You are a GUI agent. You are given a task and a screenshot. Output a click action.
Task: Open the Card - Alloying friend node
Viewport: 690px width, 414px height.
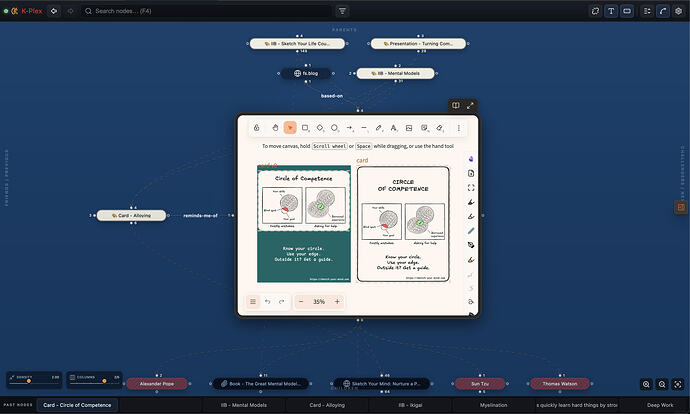(x=132, y=216)
